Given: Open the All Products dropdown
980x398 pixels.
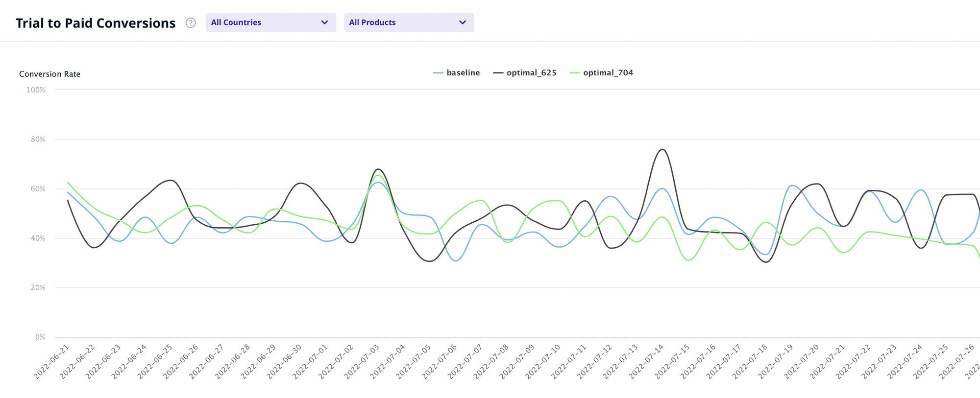Looking at the screenshot, I should 409,23.
